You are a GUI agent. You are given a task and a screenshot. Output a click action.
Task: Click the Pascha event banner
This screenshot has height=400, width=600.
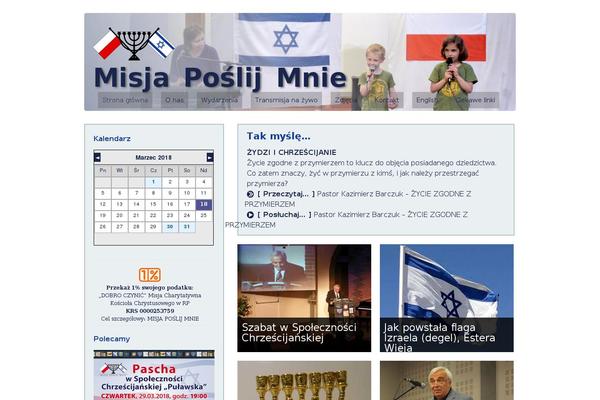point(154,375)
